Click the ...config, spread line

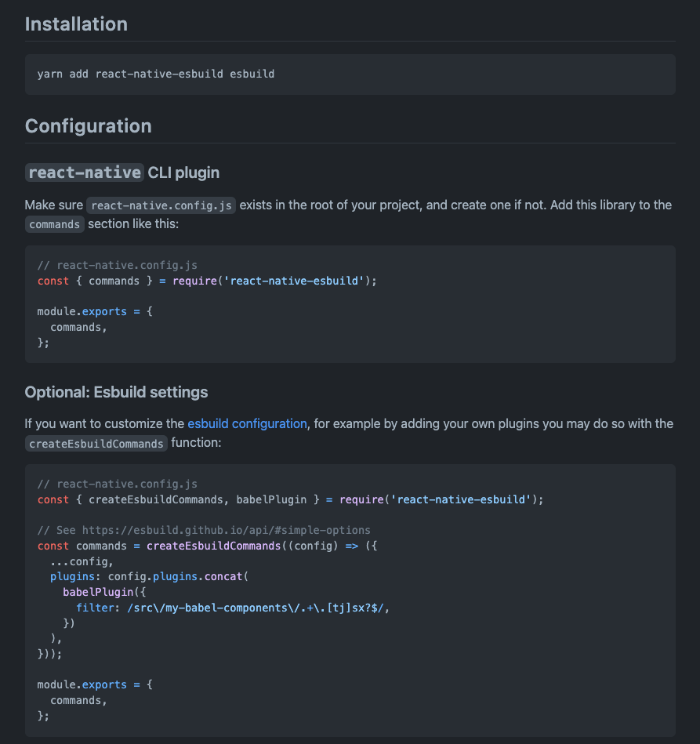[x=82, y=562]
